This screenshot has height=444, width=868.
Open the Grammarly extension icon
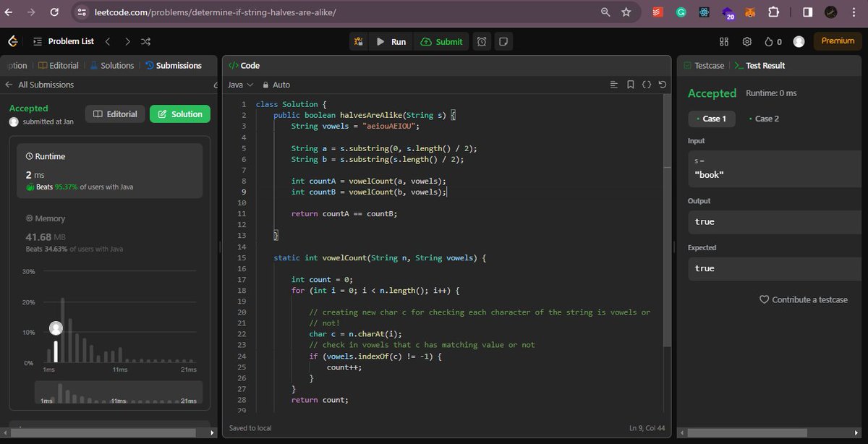pos(681,12)
